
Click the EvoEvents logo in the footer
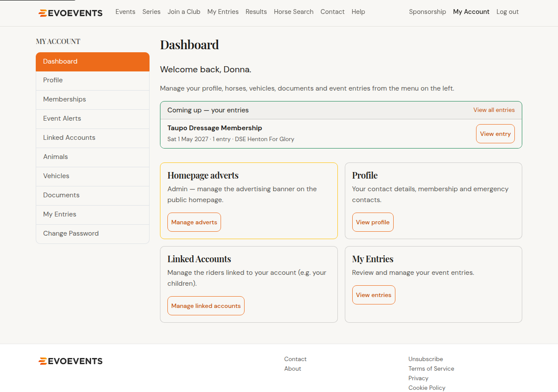pos(71,361)
